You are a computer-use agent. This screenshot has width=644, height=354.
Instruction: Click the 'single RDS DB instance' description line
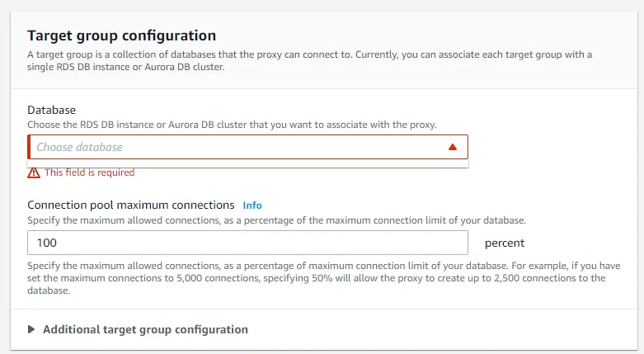[124, 67]
